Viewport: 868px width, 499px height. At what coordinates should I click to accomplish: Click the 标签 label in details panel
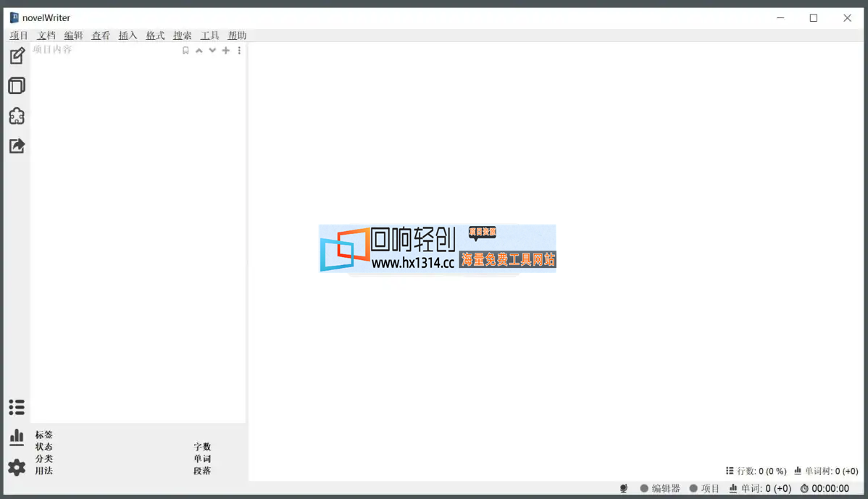44,435
